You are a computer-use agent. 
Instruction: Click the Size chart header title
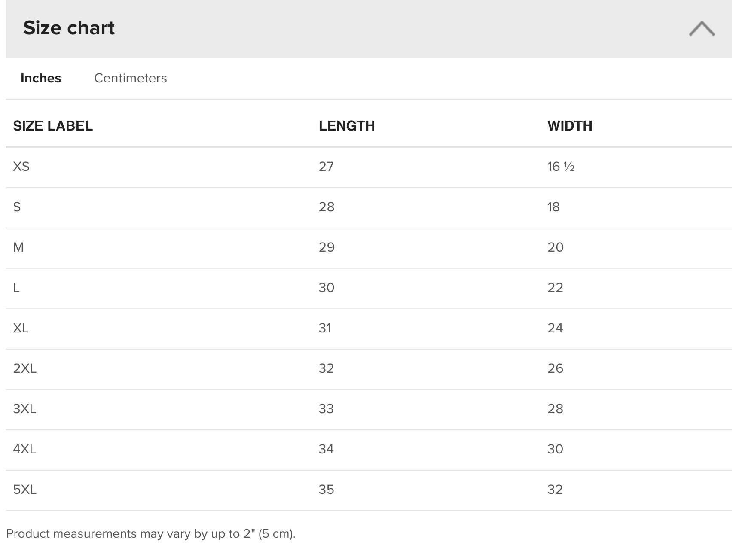[x=69, y=28]
